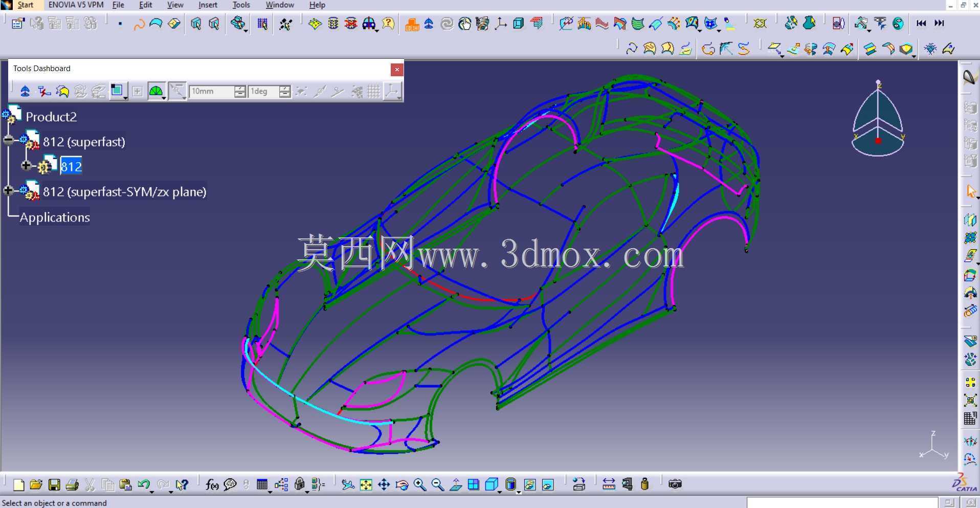980x508 pixels.
Task: Collapse the 812 (superfast) tree node
Action: tap(8, 140)
